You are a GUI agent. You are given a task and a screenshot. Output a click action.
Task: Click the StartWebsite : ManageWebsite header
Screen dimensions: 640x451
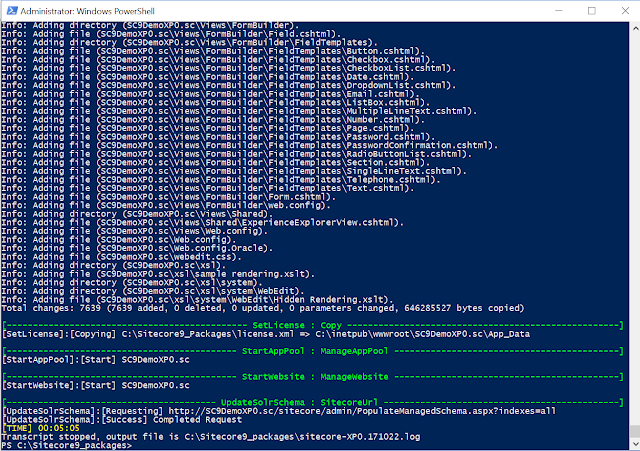click(x=315, y=377)
